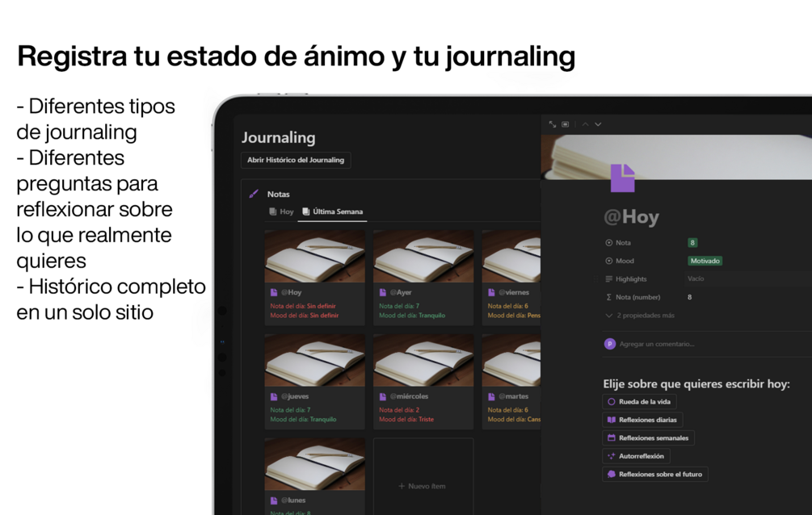The width and height of the screenshot is (812, 515).
Task: Open the @miércoles journal card image
Action: click(x=423, y=361)
